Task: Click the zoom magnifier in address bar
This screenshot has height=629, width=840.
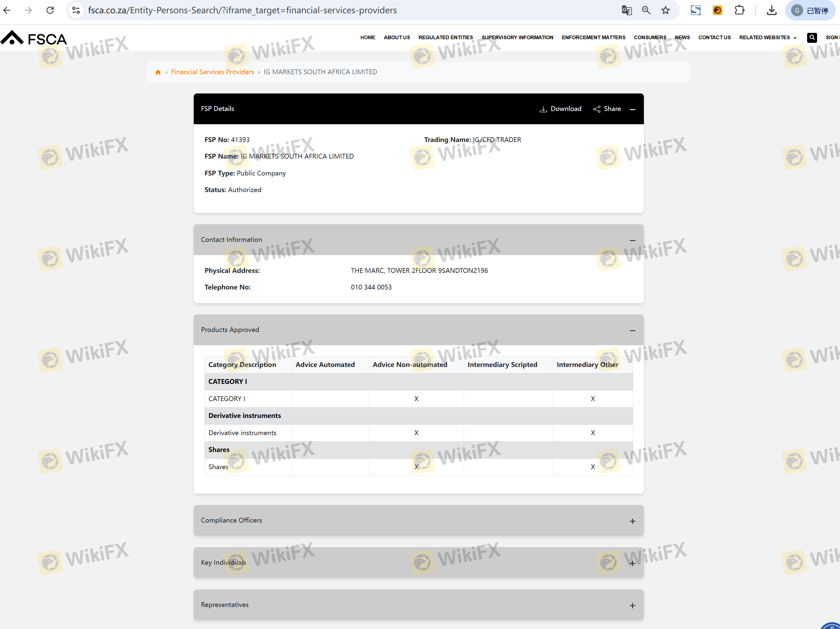Action: pos(646,10)
